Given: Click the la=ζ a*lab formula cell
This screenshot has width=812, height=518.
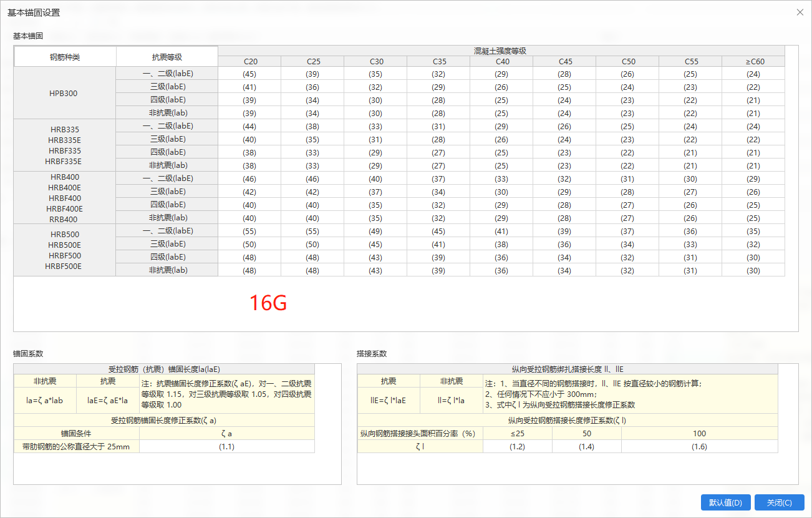Looking at the screenshot, I should 46,401.
